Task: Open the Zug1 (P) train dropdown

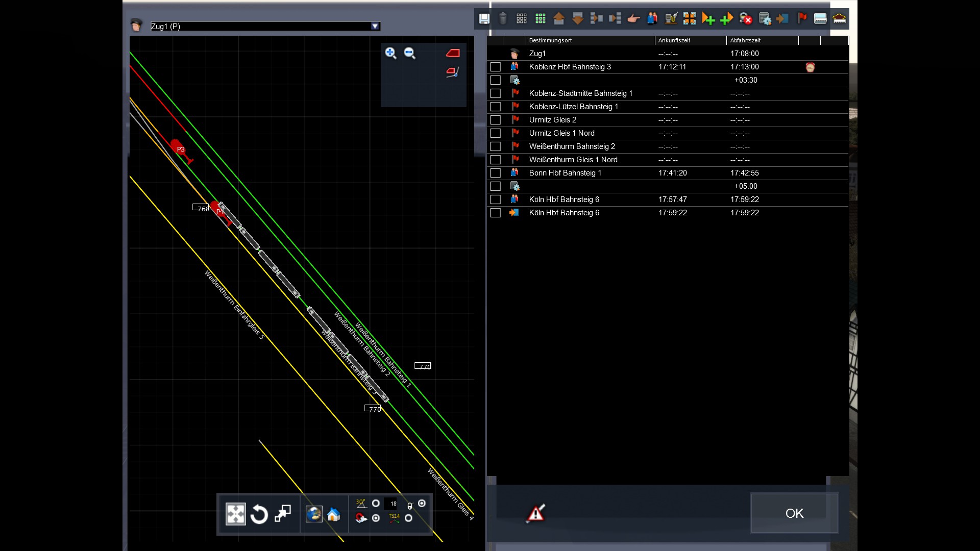Action: point(375,27)
